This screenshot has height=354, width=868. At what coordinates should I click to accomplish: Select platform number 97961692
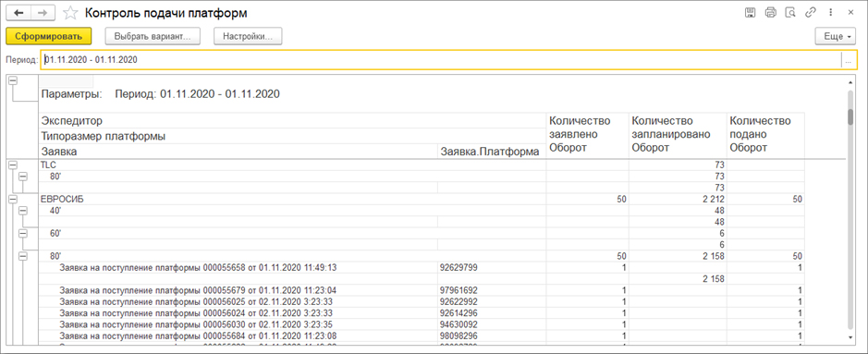tap(458, 290)
